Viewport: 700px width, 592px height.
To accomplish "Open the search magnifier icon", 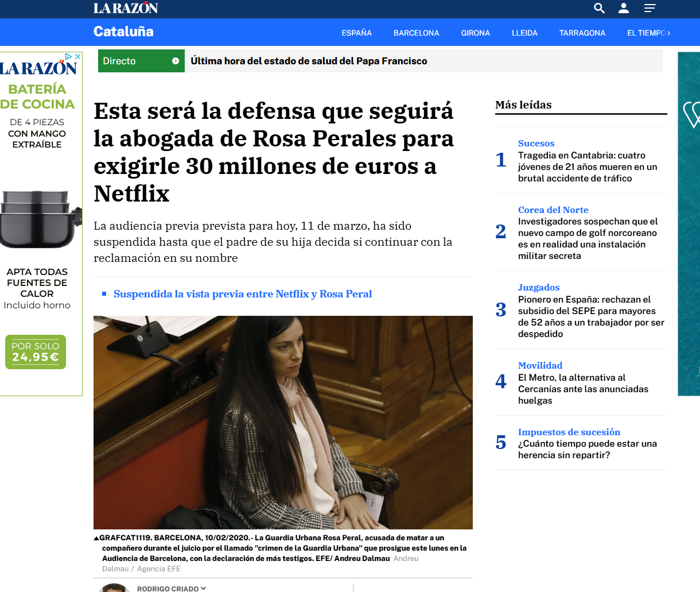I will [x=598, y=9].
